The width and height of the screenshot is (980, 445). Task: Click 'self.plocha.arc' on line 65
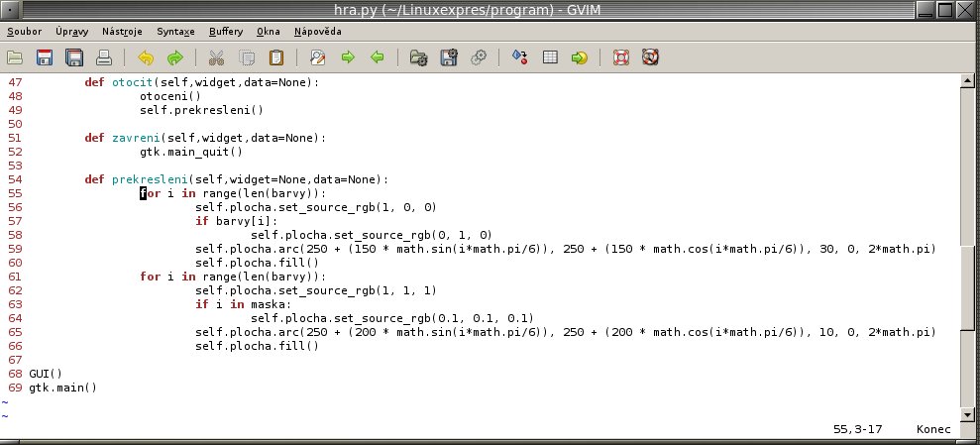[x=247, y=332]
